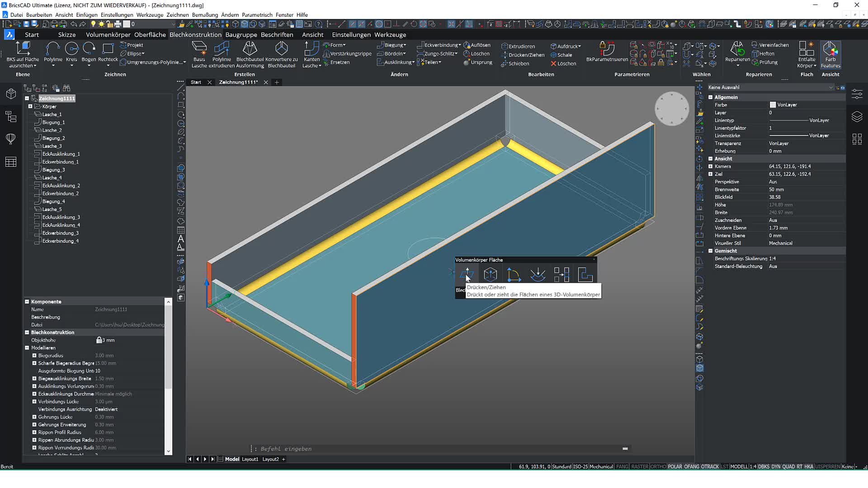Click the Projekt button
868x488 pixels.
click(x=132, y=45)
